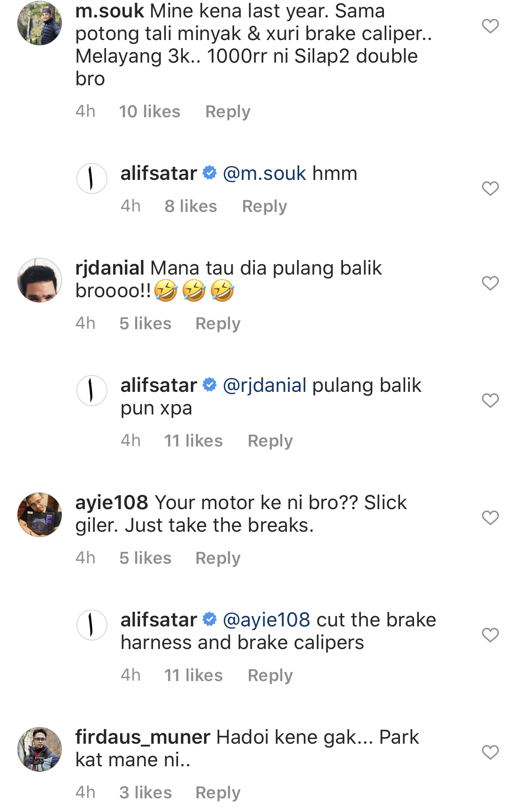Reply to m.souk's comment
Image resolution: width=530 pixels, height=812 pixels.
click(x=228, y=112)
